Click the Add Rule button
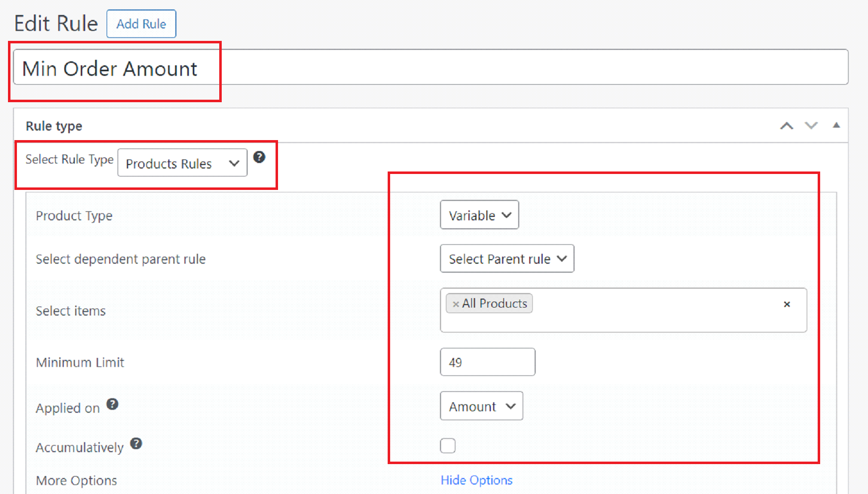 (x=141, y=23)
